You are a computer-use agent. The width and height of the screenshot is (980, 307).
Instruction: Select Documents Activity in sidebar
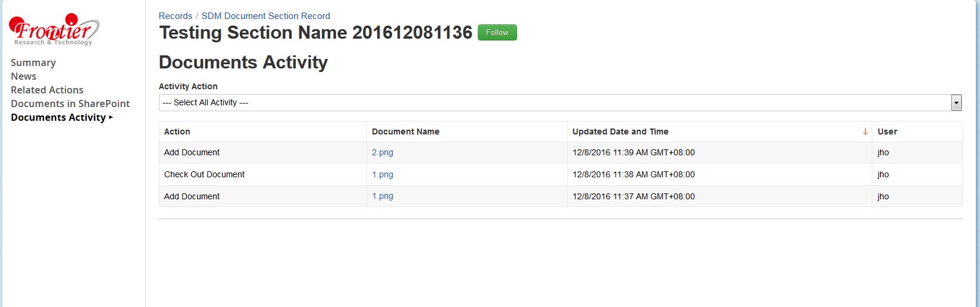click(x=58, y=117)
